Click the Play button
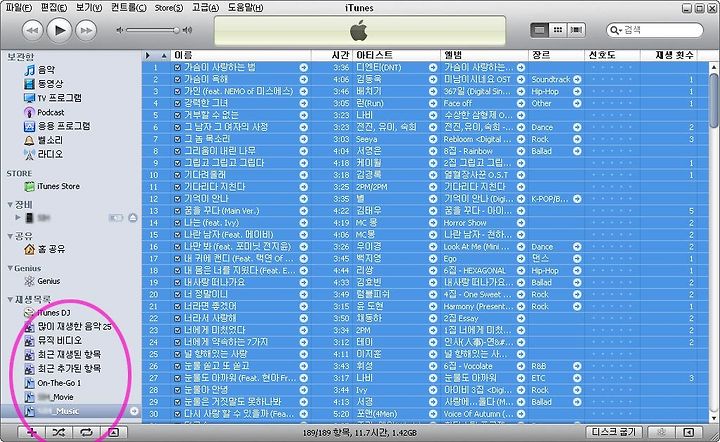Viewport: 720px width, 442px height. (x=59, y=30)
